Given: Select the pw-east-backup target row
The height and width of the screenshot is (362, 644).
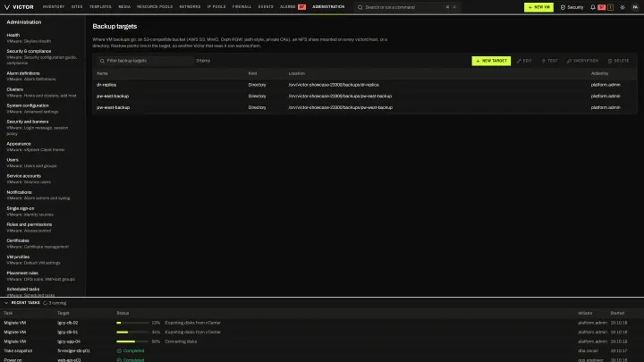Looking at the screenshot, I should tap(365, 96).
